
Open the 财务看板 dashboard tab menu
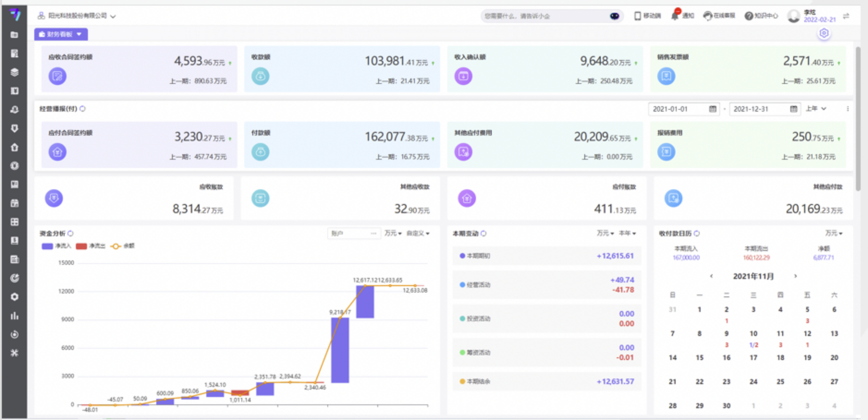(x=79, y=34)
